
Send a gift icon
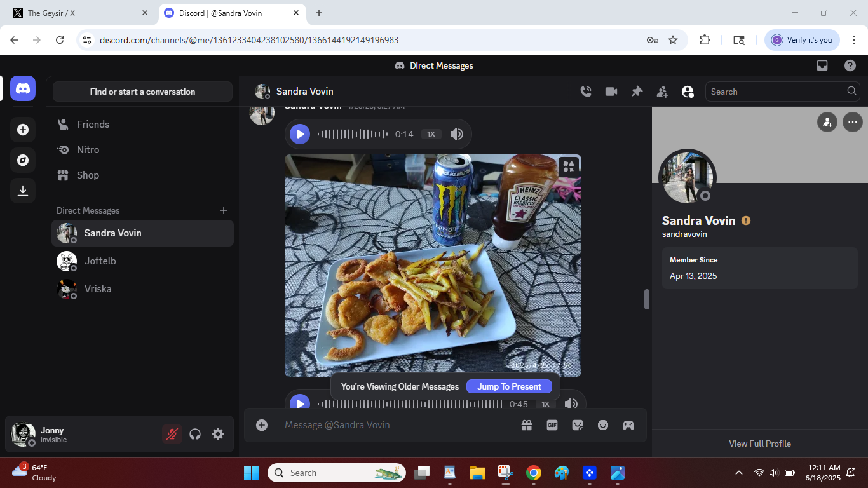point(527,425)
